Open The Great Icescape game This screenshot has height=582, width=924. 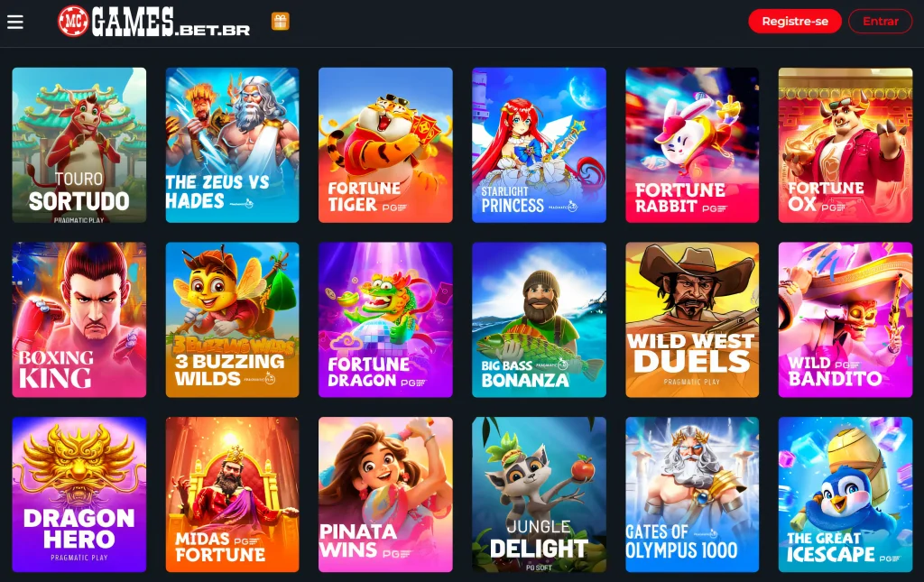pos(845,494)
